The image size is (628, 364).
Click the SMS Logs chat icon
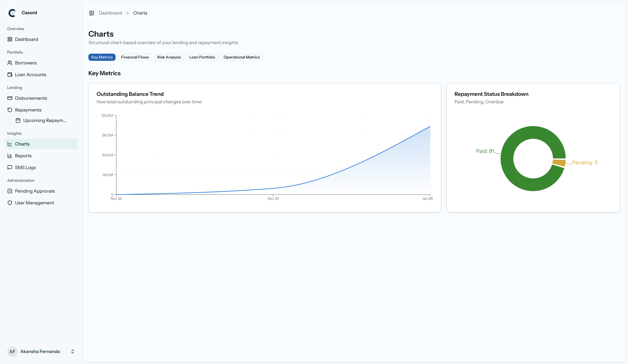10,167
